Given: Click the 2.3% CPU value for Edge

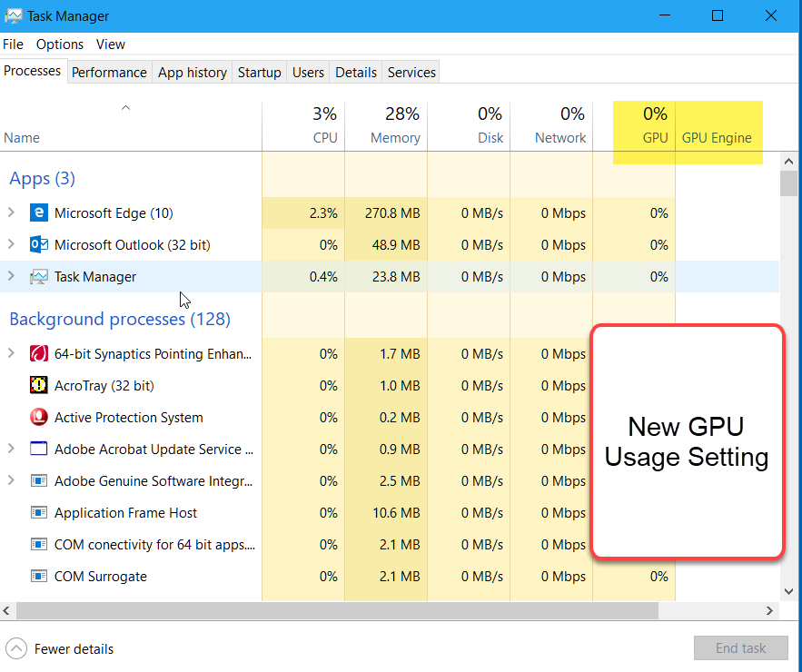Looking at the screenshot, I should pos(323,212).
